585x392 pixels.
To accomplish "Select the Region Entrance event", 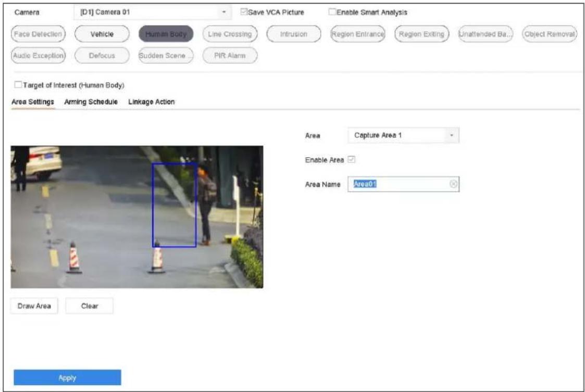I will click(x=357, y=34).
